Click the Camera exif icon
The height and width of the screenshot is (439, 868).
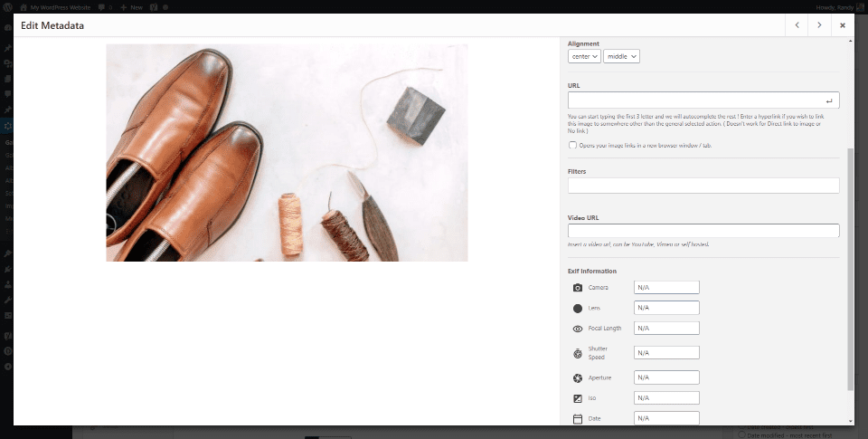(578, 288)
